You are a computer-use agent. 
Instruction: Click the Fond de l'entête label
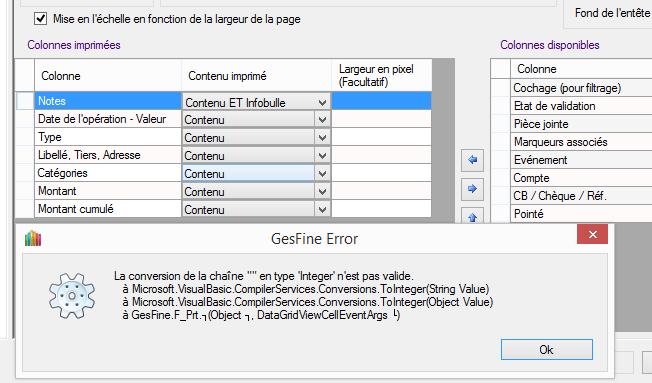click(x=612, y=13)
